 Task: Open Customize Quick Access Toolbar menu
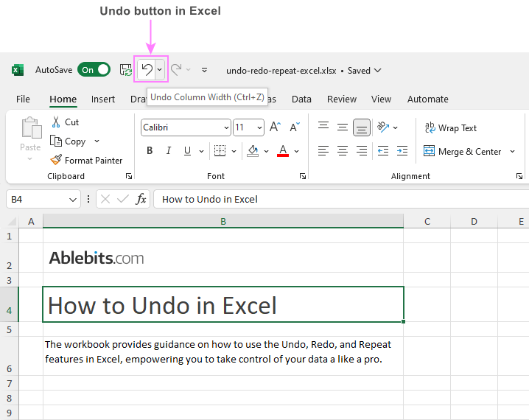[x=204, y=70]
